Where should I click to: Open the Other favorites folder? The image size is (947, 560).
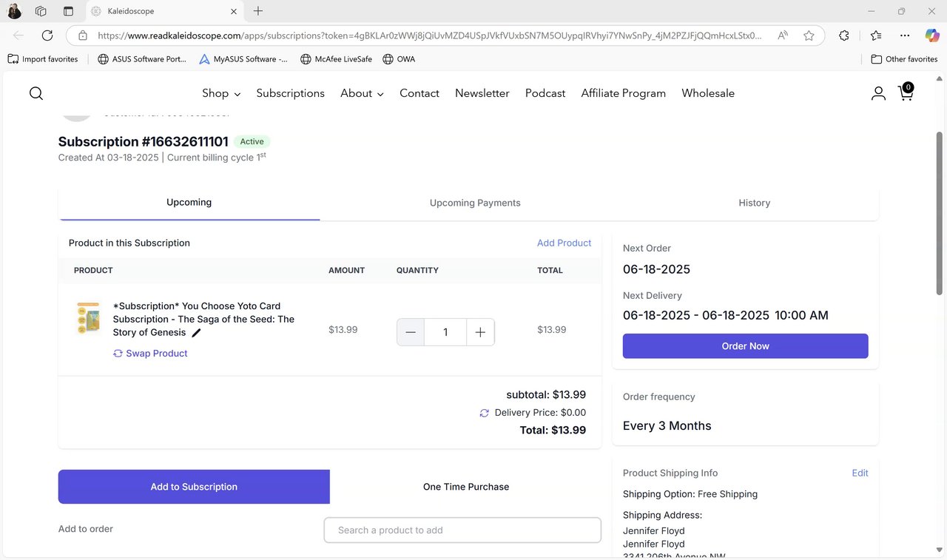click(904, 59)
